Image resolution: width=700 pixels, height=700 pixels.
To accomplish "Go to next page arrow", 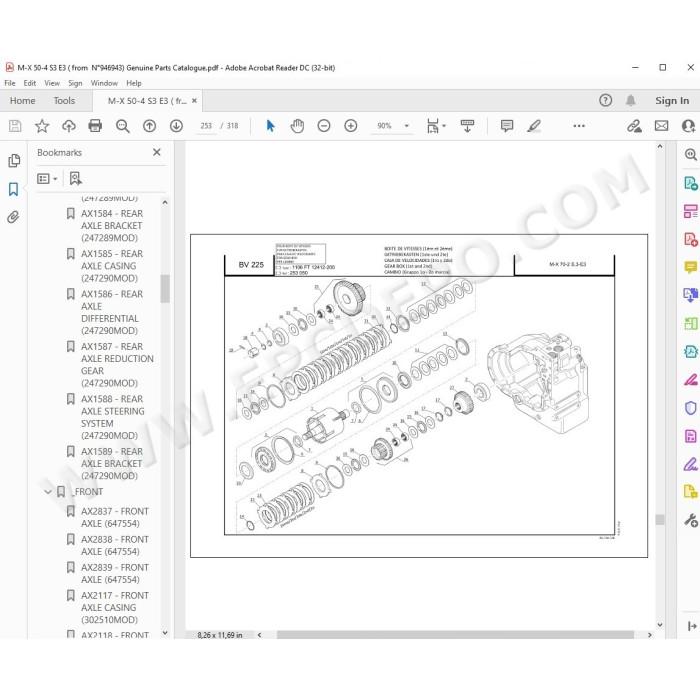I will point(176,126).
